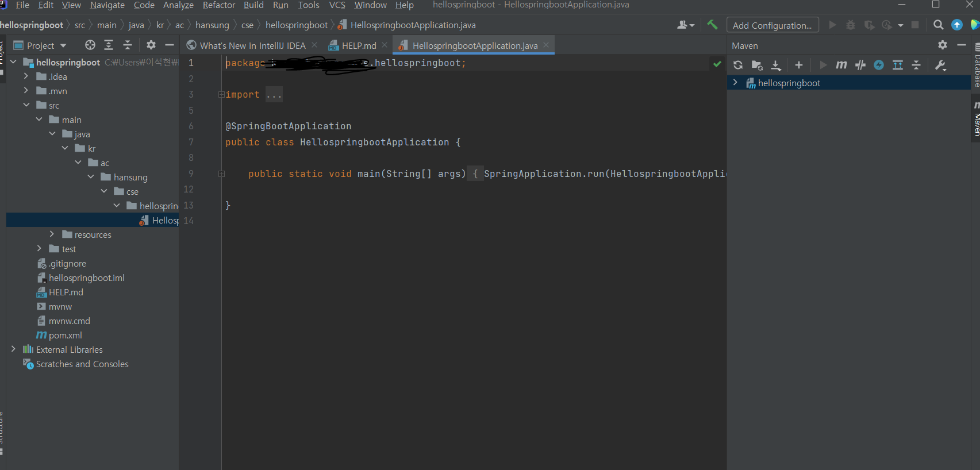Collapse all in Project panel

(128, 45)
